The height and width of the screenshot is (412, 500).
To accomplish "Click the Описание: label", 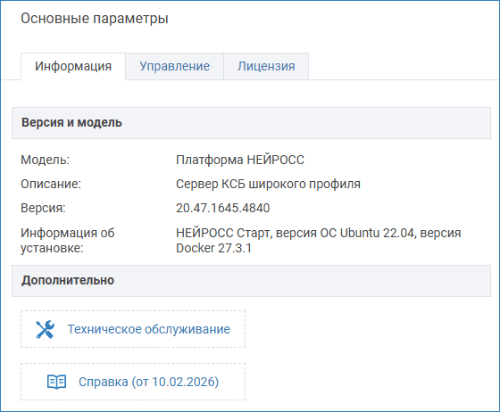I will 51,184.
